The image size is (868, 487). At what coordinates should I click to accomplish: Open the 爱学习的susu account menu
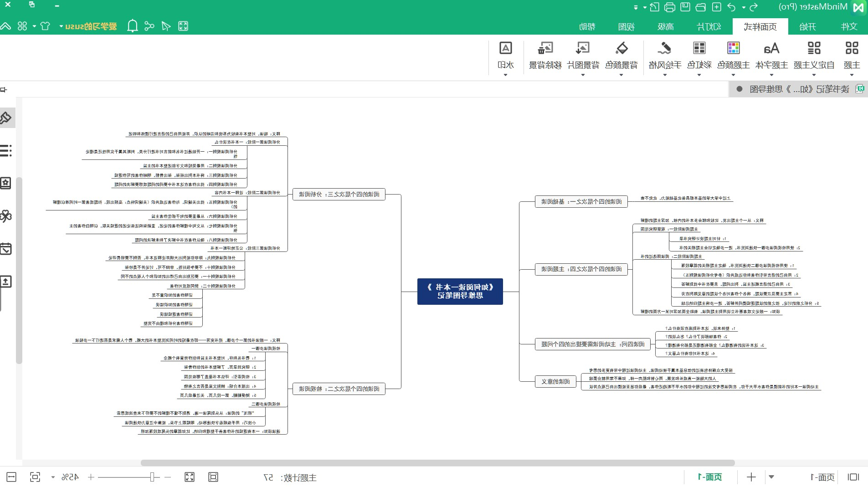point(88,26)
